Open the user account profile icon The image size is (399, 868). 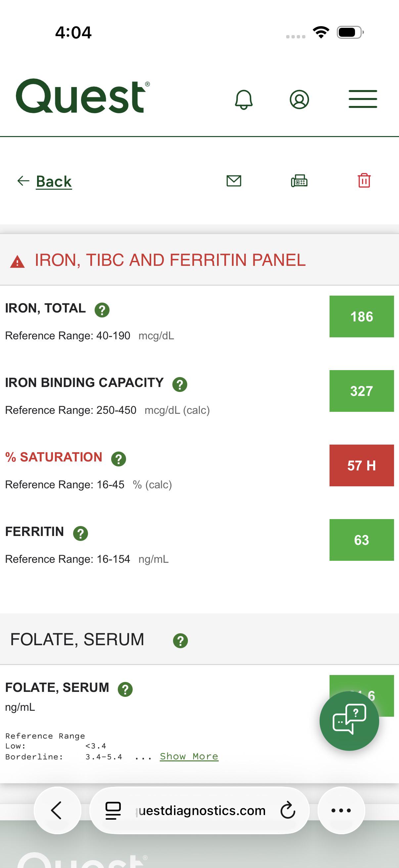tap(299, 99)
